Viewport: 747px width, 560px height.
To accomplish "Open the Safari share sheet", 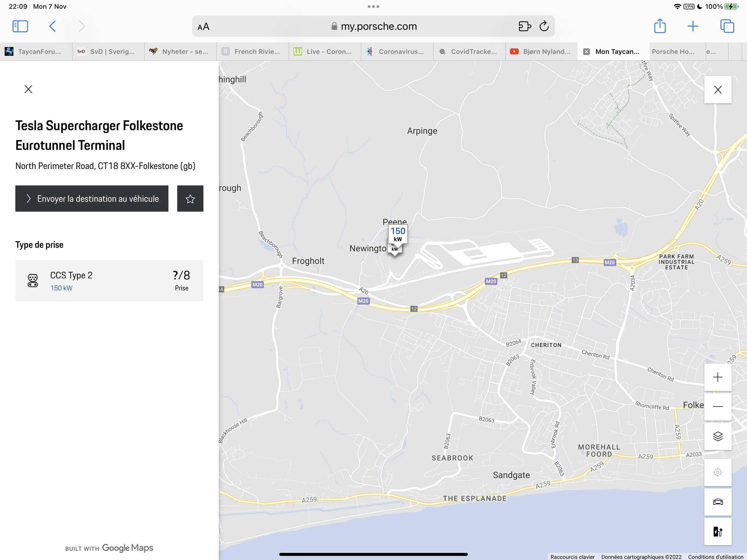I will tap(660, 26).
